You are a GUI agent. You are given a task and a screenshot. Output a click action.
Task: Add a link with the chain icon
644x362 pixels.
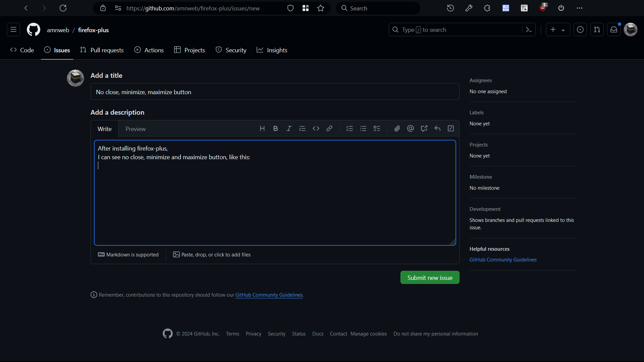click(329, 128)
